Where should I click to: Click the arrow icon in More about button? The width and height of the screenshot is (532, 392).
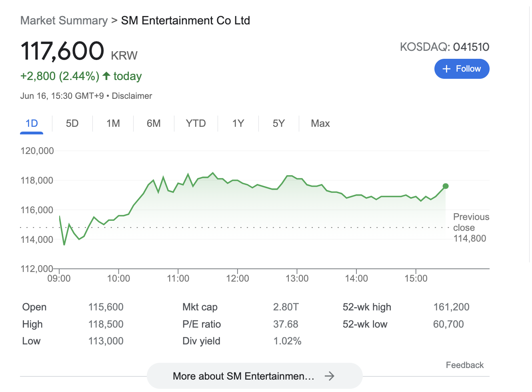click(329, 376)
